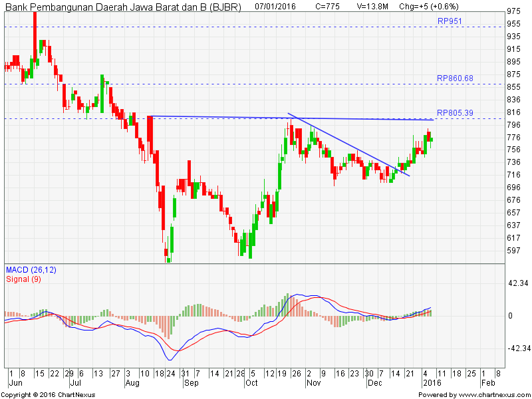
Task: Select the RP860.68 resistance level label
Action: click(455, 78)
